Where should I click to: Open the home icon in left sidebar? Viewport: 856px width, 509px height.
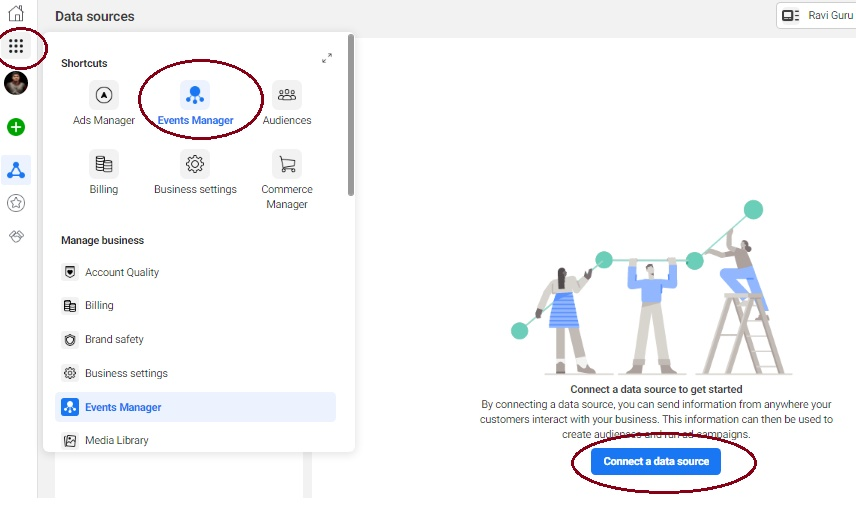16,13
